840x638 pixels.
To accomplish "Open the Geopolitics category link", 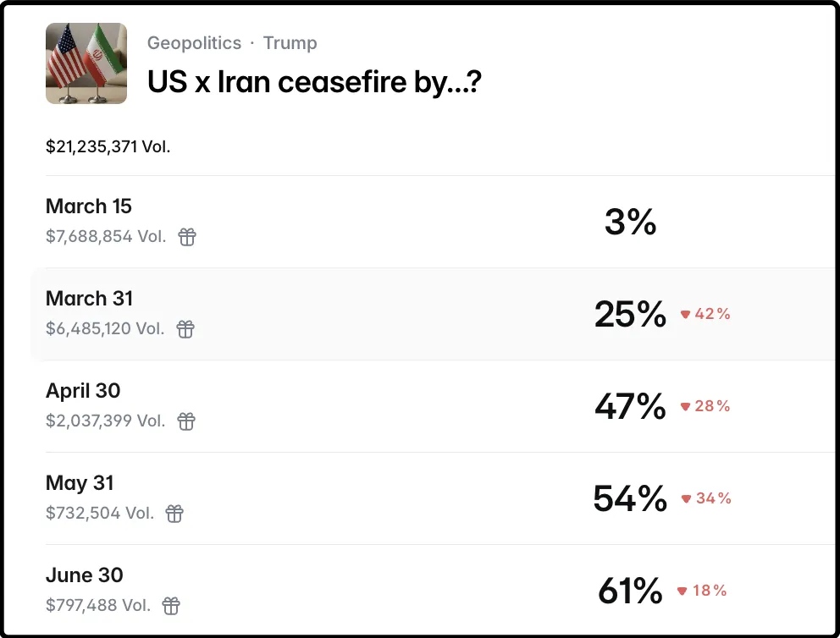I will 194,43.
